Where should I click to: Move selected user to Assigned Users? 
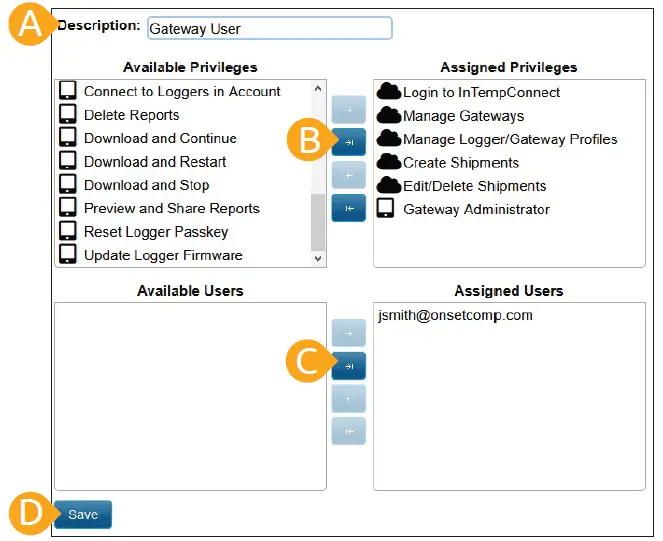348,333
